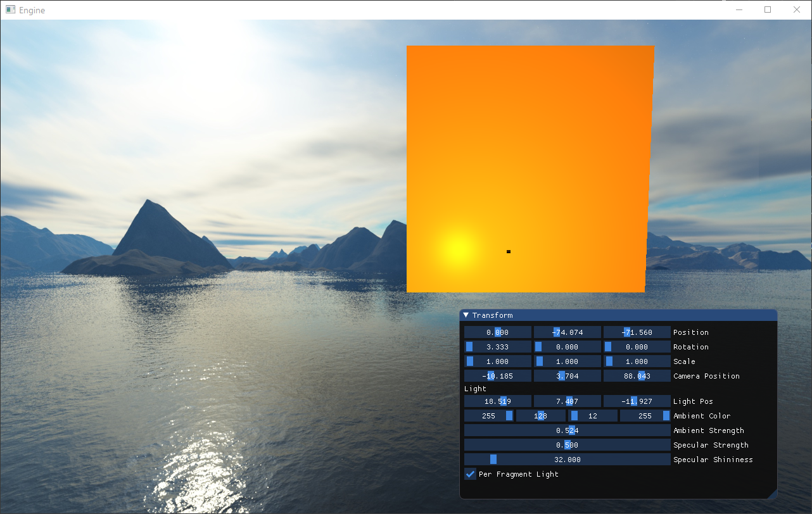The height and width of the screenshot is (514, 812).
Task: Select the Z Position field showing -71.560
Action: point(637,332)
